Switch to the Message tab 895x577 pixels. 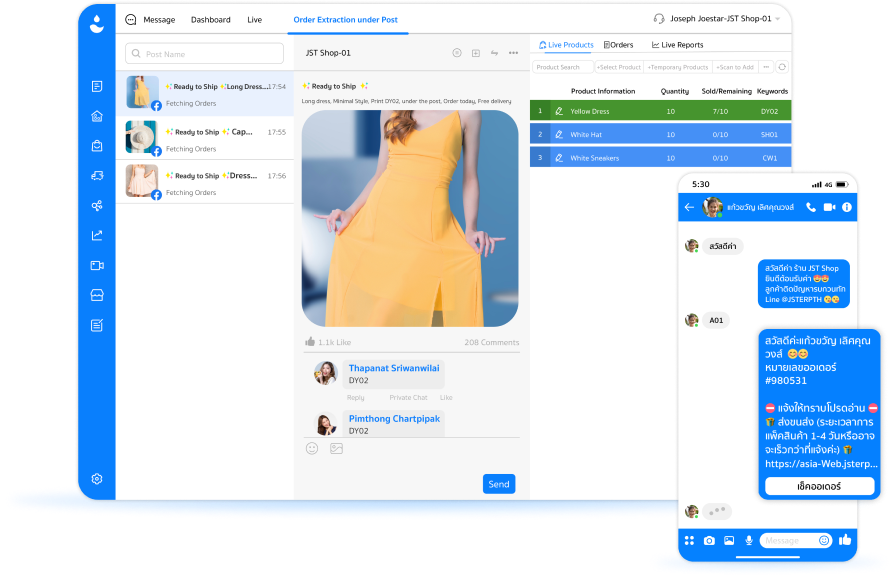coord(159,20)
